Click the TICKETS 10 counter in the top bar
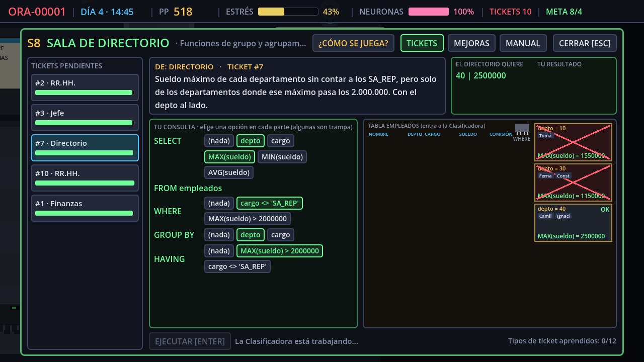This screenshot has height=362, width=644. (x=510, y=12)
